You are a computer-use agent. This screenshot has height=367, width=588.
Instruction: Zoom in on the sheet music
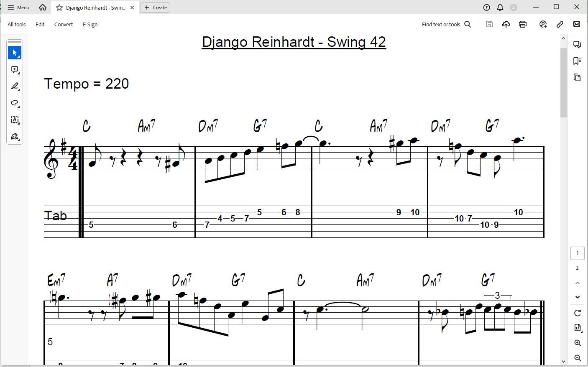tap(578, 343)
